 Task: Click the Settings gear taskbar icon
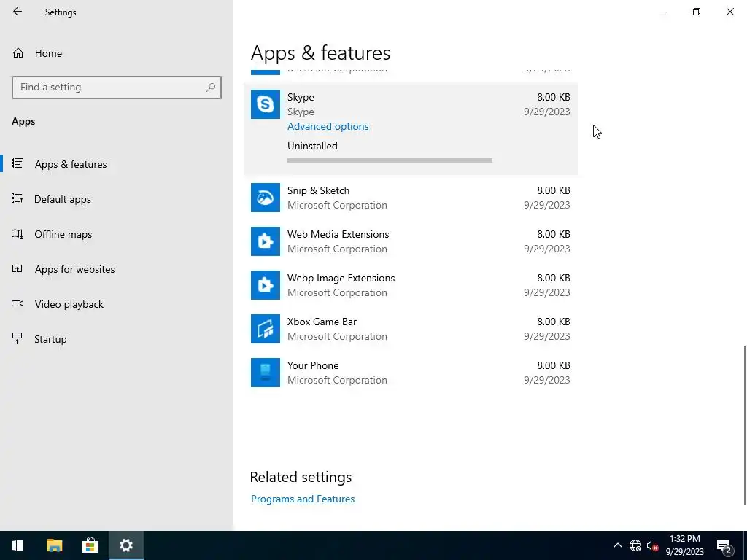point(125,545)
